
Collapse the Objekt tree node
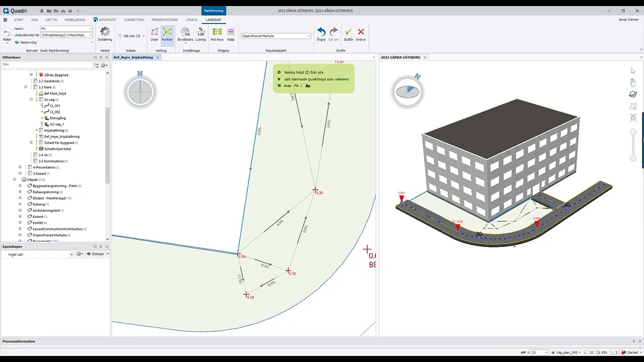pos(15,179)
